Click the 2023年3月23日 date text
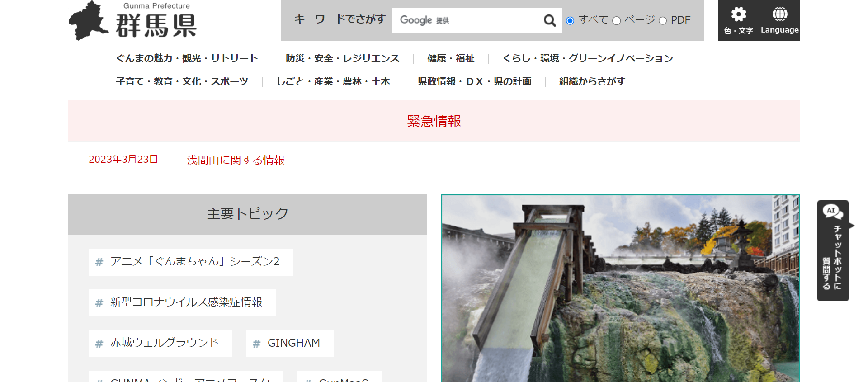Screen dimensions: 868x382 point(123,160)
